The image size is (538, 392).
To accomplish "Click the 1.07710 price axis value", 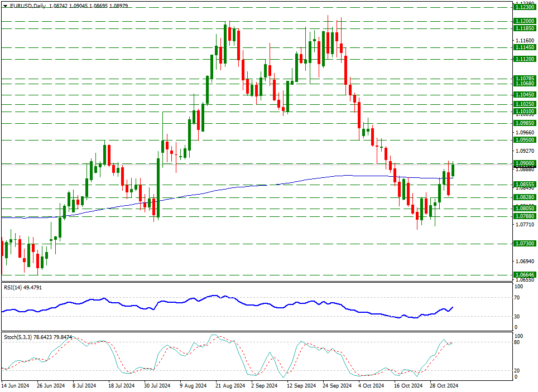I will coord(525,225).
